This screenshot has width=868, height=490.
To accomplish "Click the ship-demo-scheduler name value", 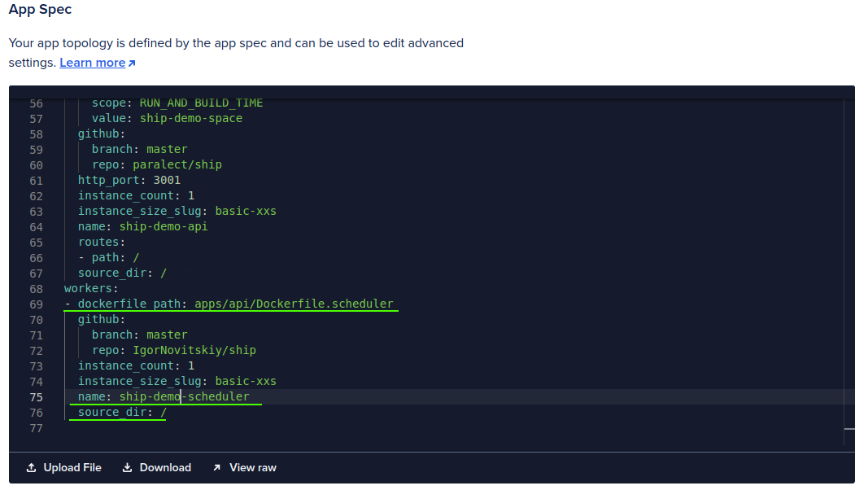I will click(184, 396).
